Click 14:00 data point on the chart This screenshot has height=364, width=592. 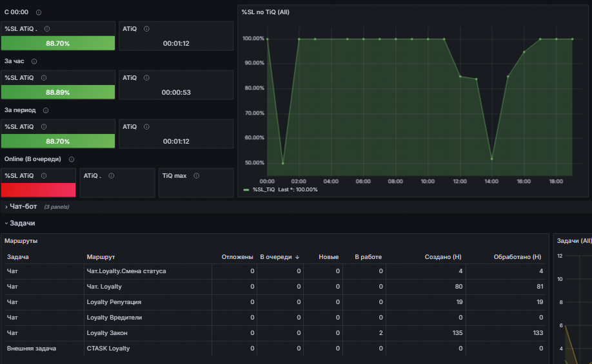pyautogui.click(x=491, y=158)
